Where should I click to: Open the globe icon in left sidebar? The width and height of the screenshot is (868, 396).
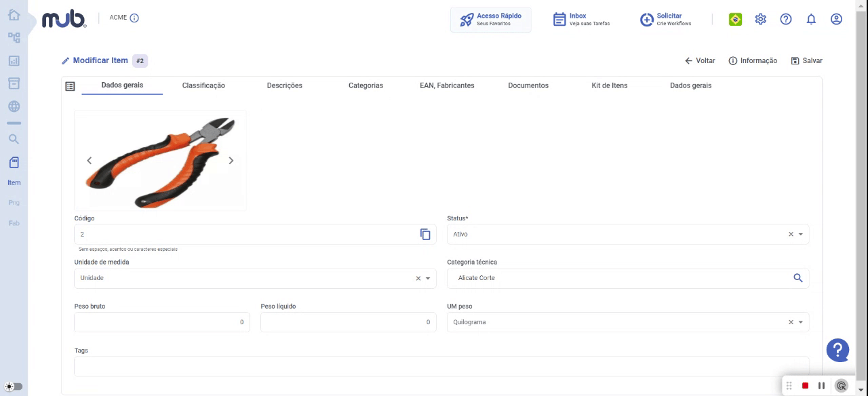point(14,106)
